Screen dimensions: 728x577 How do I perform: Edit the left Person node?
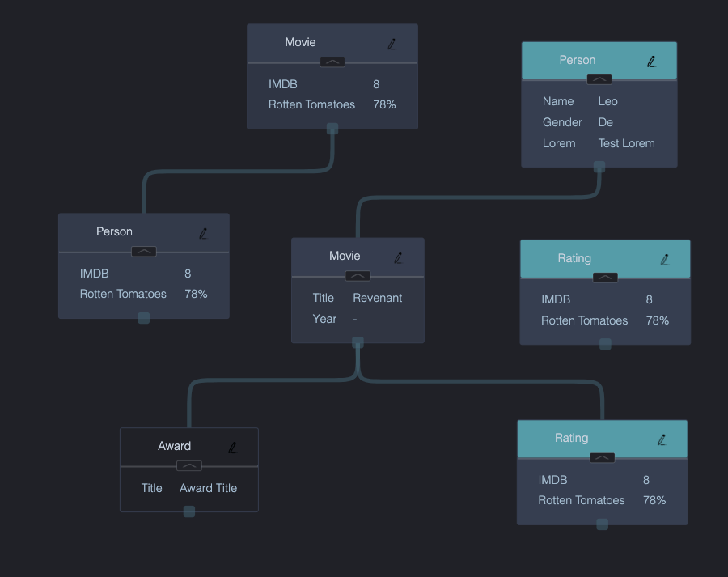203,233
